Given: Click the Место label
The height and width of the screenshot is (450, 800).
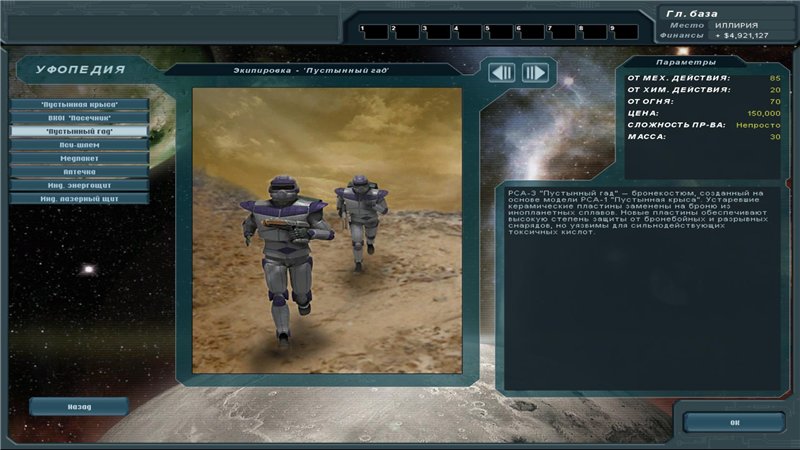Looking at the screenshot, I should tap(687, 25).
